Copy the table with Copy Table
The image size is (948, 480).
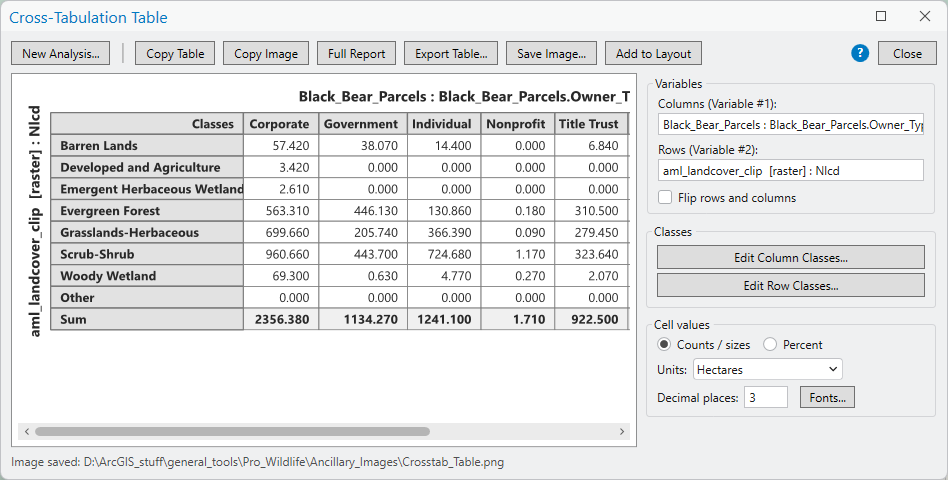[175, 53]
